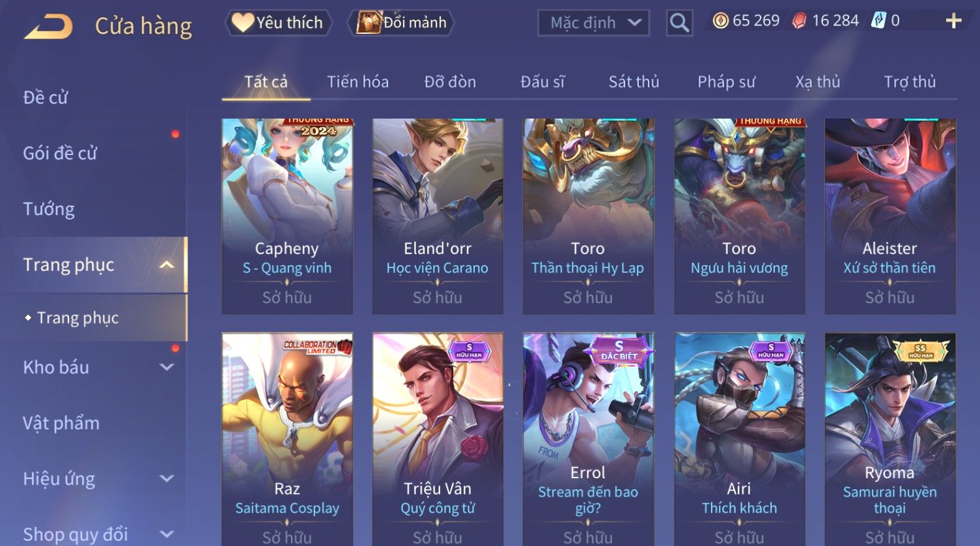Open the Mặc định sort dropdown
This screenshot has width=980, height=546.
[x=593, y=23]
